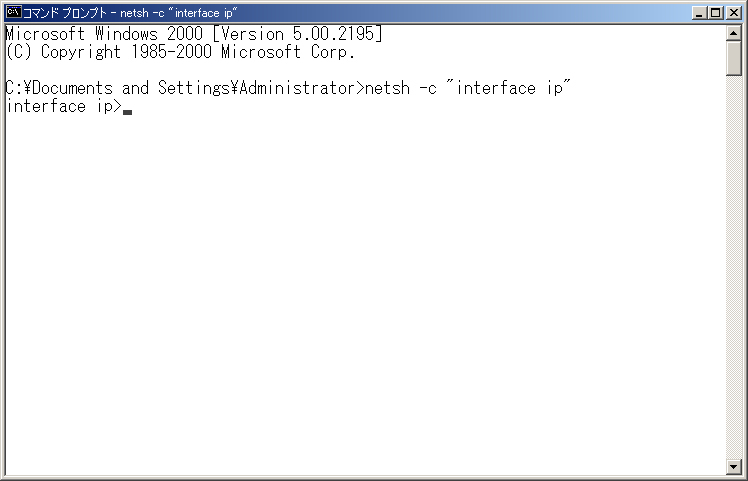Open the command prompt system menu icon
748x481 pixels.
pos(14,12)
